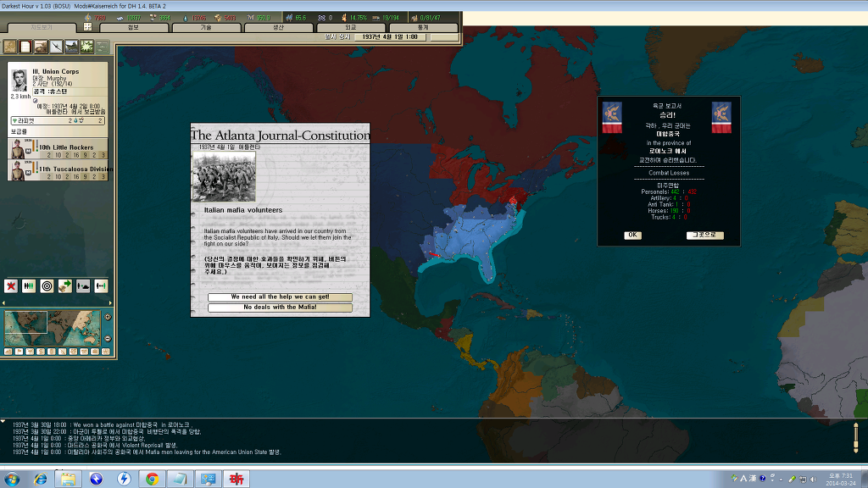Open the Windows Start button
Screen dimensions: 868x488
[12, 479]
